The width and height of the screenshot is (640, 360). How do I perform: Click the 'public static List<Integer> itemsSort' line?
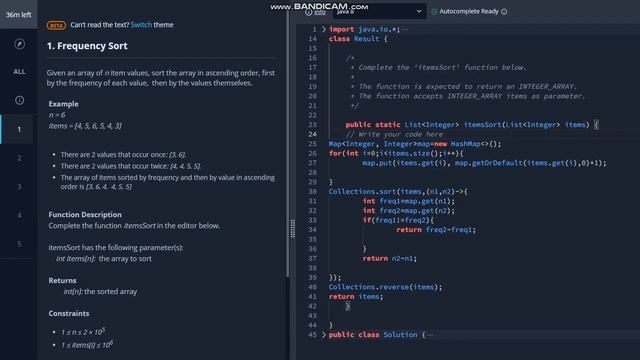click(x=472, y=125)
